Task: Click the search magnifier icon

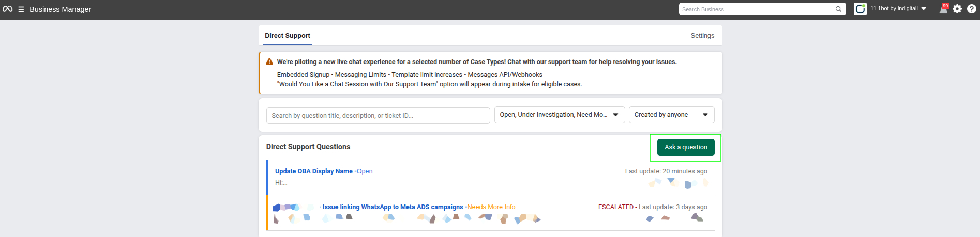Action: coord(838,9)
